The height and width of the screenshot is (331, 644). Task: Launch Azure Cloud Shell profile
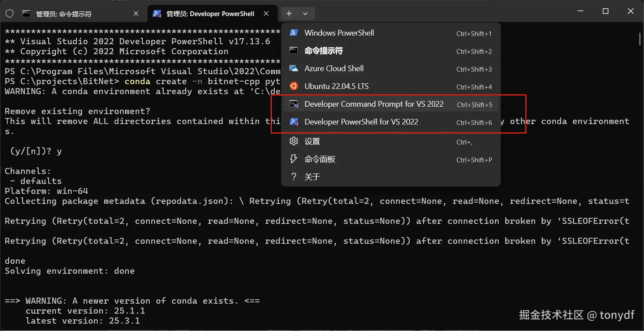pos(391,69)
